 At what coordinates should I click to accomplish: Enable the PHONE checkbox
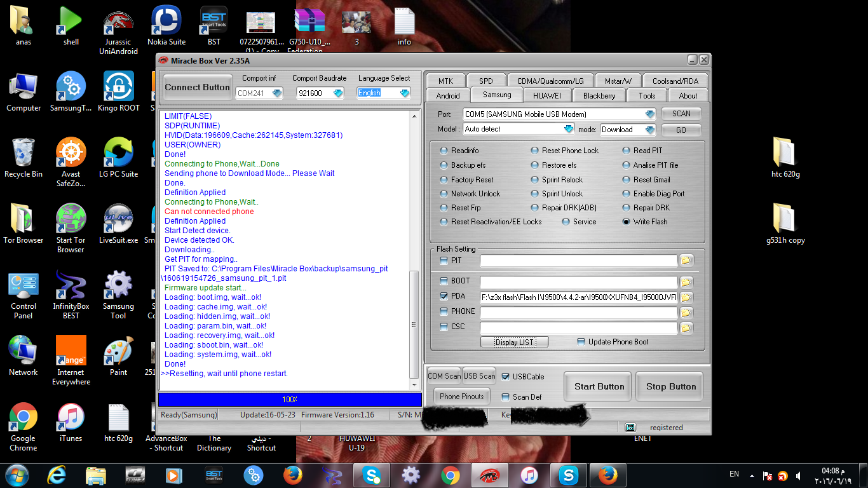[444, 311]
